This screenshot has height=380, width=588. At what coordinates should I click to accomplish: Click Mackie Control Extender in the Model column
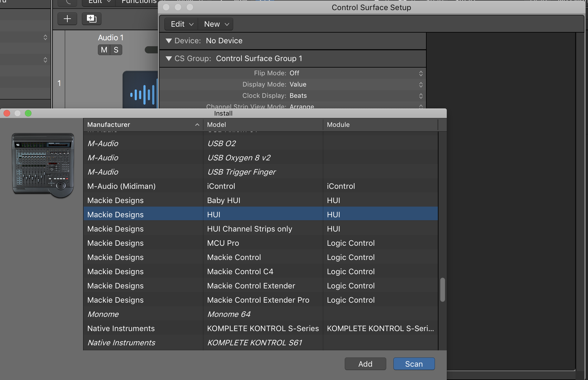[251, 286]
